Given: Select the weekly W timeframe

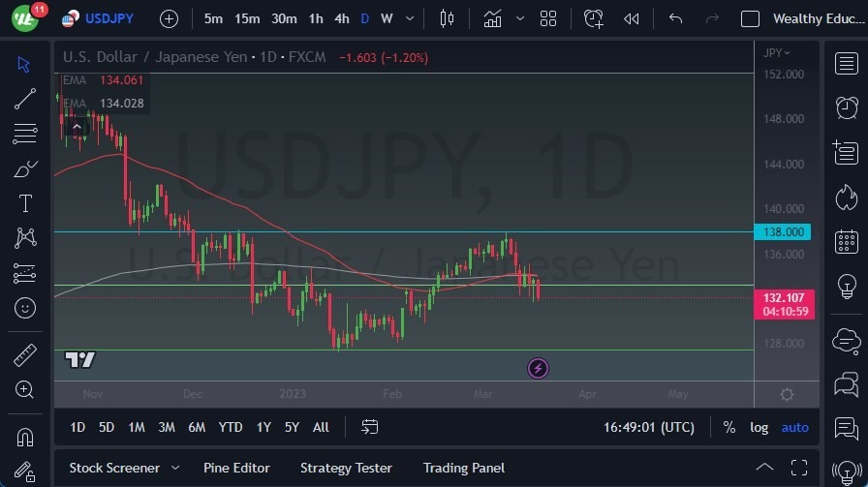Looking at the screenshot, I should (387, 18).
